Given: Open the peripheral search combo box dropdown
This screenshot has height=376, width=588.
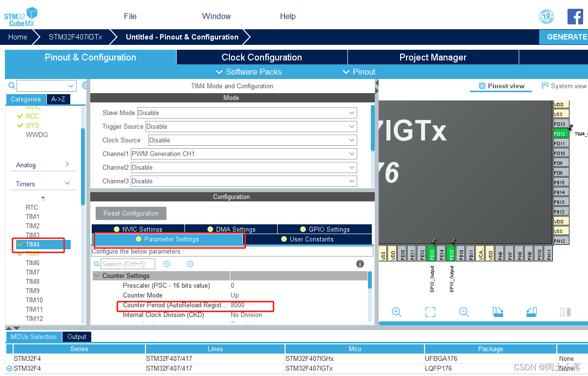Looking at the screenshot, I should (71, 86).
